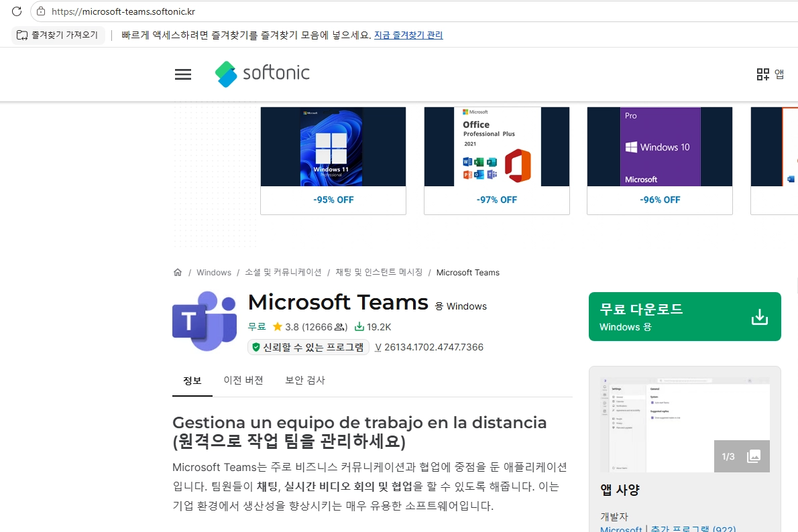The width and height of the screenshot is (798, 532).
Task: Go to 소셜 및 커뮤니케이션 breadcrumb
Action: point(283,273)
